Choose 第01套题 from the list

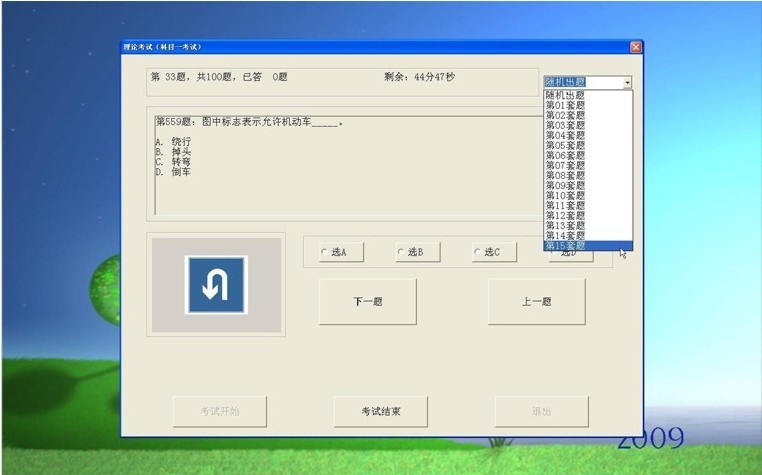click(x=588, y=105)
